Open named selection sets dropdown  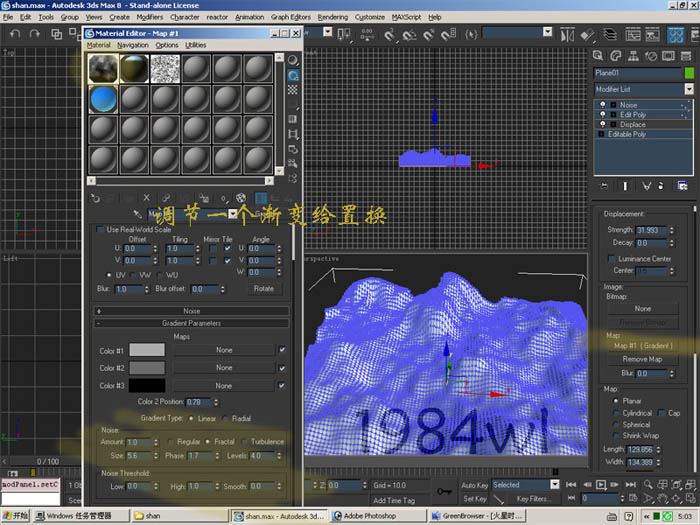pos(548,32)
